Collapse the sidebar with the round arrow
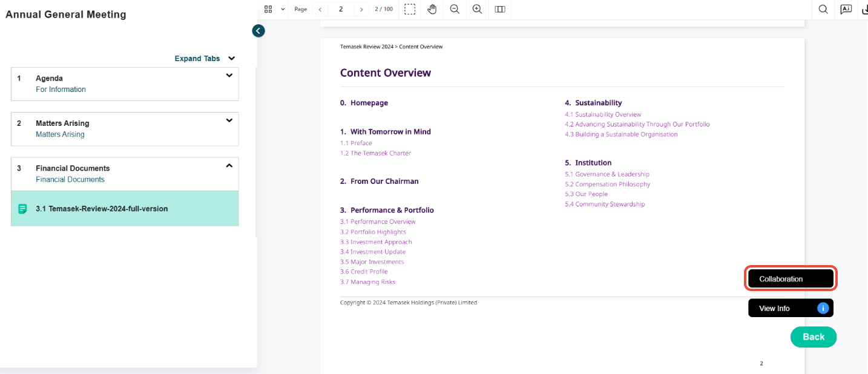This screenshot has height=374, width=868. pyautogui.click(x=258, y=30)
